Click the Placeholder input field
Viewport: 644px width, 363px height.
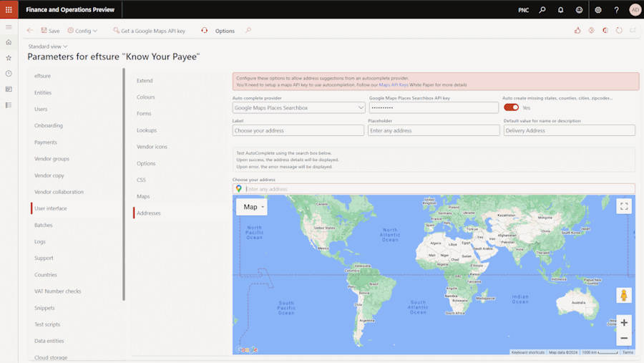point(434,130)
